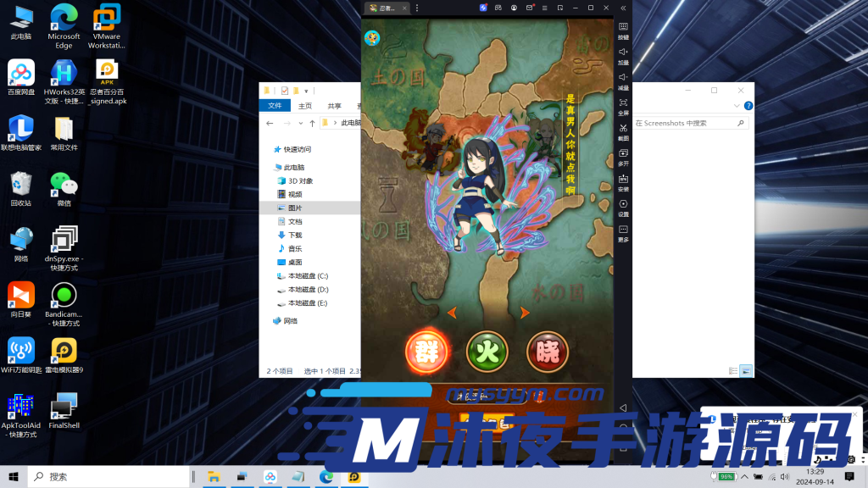Image resolution: width=868 pixels, height=488 pixels.
Task: Switch to the 共享 tab in File Explorer
Action: 334,105
